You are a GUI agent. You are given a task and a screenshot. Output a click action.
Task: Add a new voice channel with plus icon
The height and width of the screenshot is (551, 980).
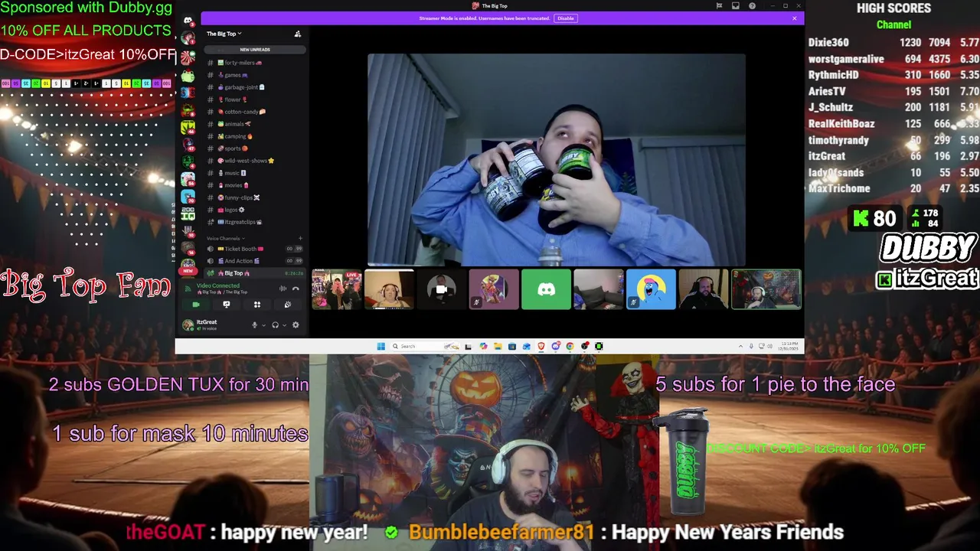click(x=300, y=238)
